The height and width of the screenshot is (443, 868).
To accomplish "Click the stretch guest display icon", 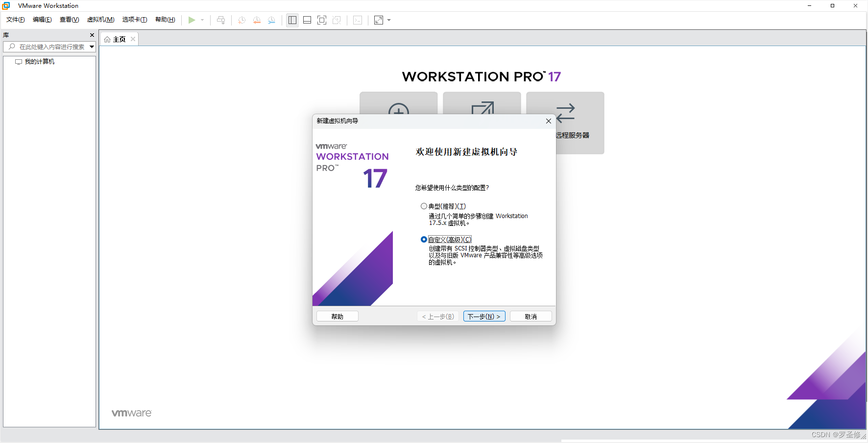I will 379,20.
